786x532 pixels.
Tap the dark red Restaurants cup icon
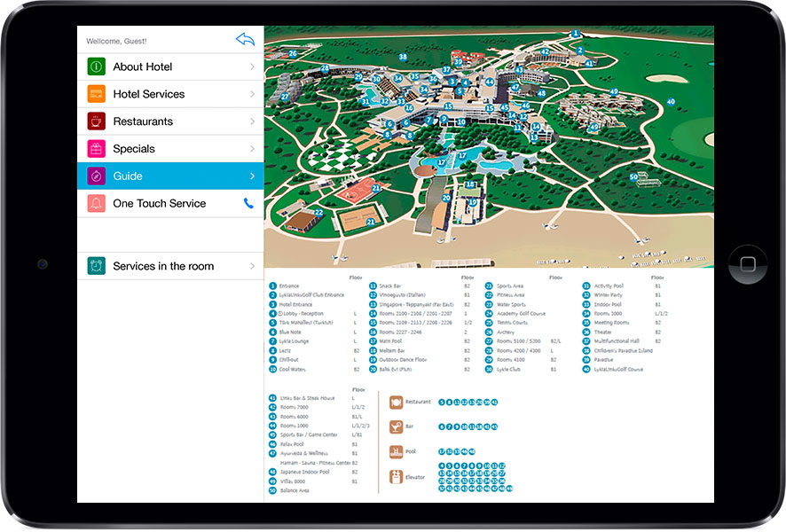coord(96,121)
